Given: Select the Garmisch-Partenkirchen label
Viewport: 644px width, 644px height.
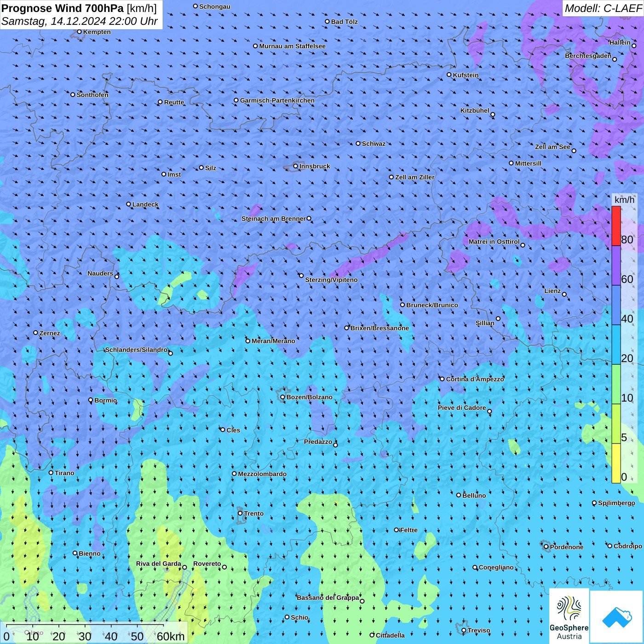Looking at the screenshot, I should (277, 100).
